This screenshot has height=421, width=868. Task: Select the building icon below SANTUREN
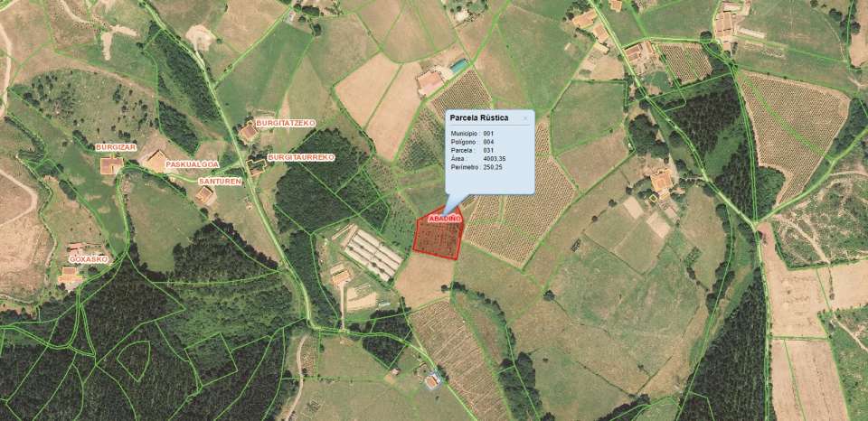(204, 195)
